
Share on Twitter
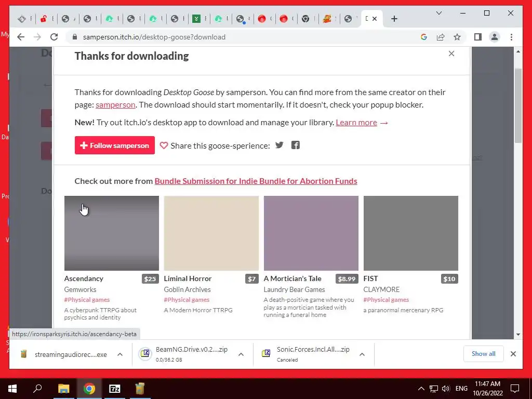(279, 145)
